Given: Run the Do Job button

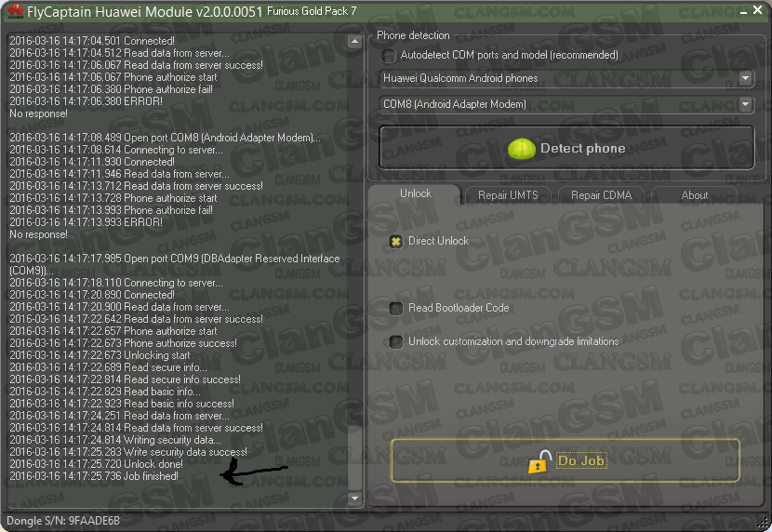Looking at the screenshot, I should [x=565, y=460].
